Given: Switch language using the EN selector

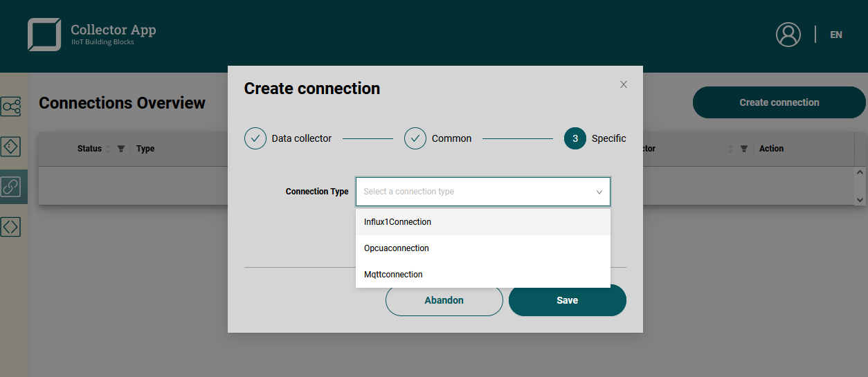Looking at the screenshot, I should click(x=836, y=35).
